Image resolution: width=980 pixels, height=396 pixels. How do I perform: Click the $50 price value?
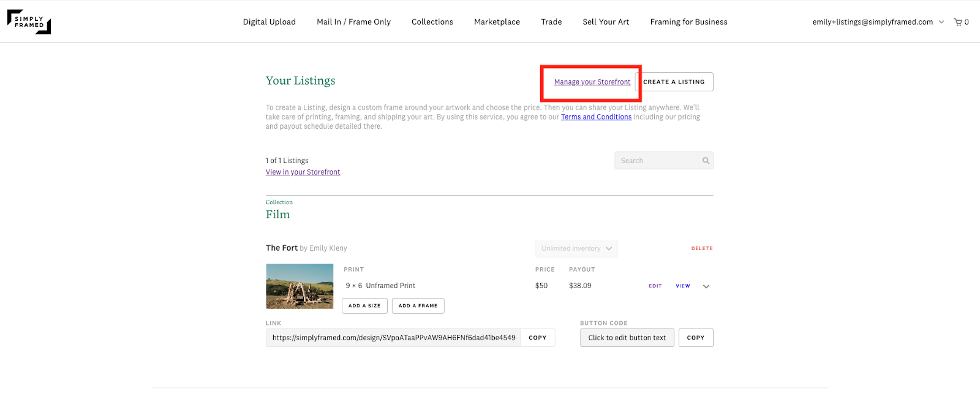point(541,286)
